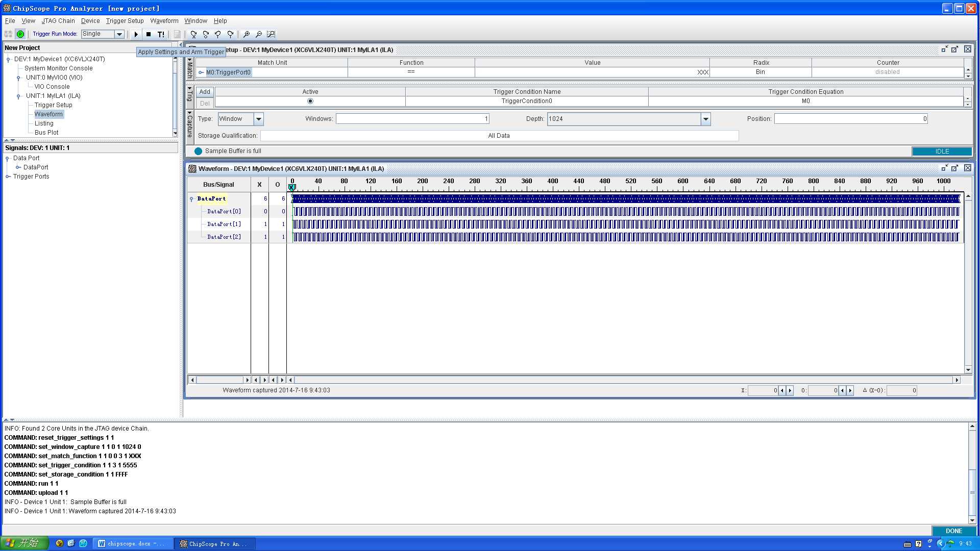Click the Zoom Out magnifier icon

(x=259, y=34)
